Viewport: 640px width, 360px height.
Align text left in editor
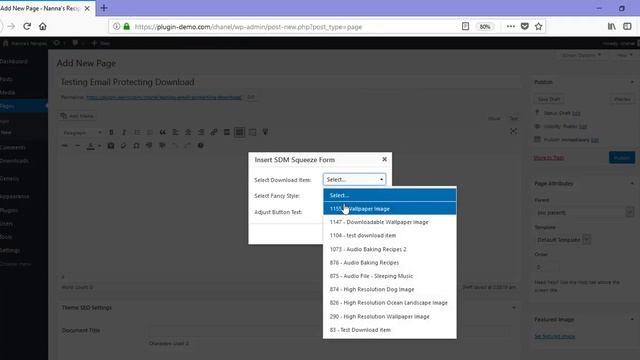pyautogui.click(x=175, y=132)
